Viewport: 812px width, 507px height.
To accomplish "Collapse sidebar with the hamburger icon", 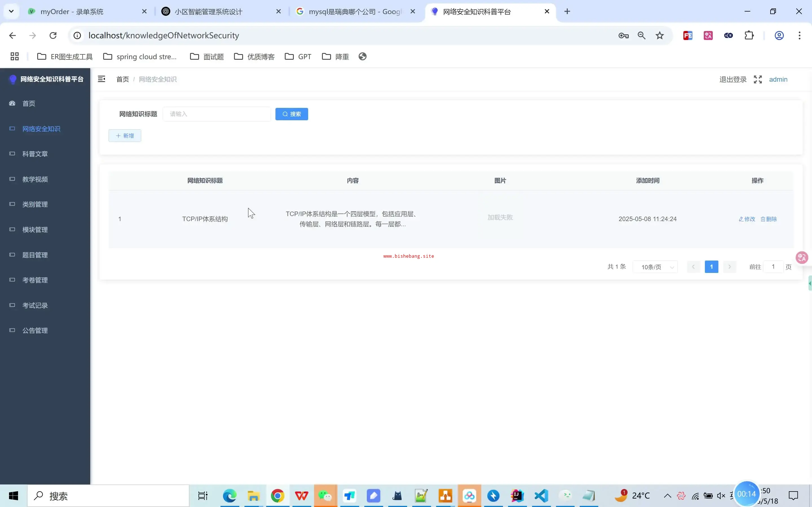I will point(101,79).
